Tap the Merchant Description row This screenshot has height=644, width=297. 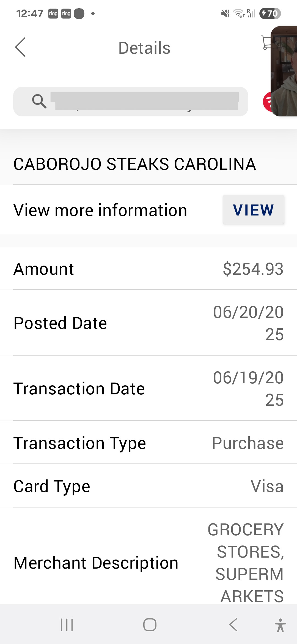click(x=148, y=563)
